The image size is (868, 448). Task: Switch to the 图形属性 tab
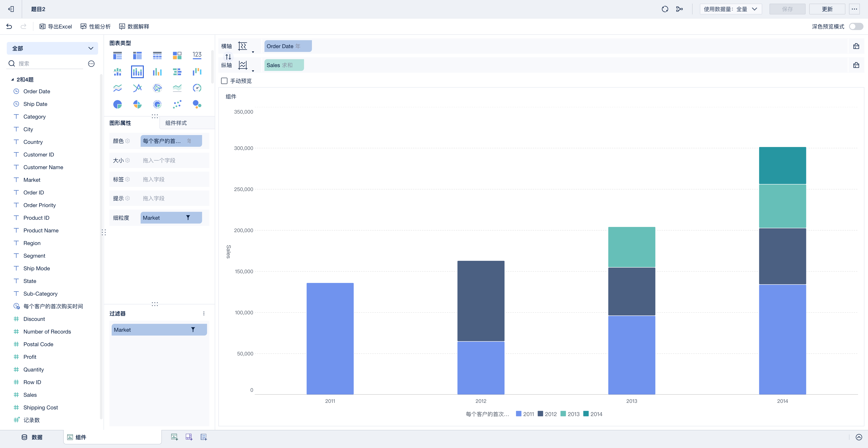click(120, 123)
